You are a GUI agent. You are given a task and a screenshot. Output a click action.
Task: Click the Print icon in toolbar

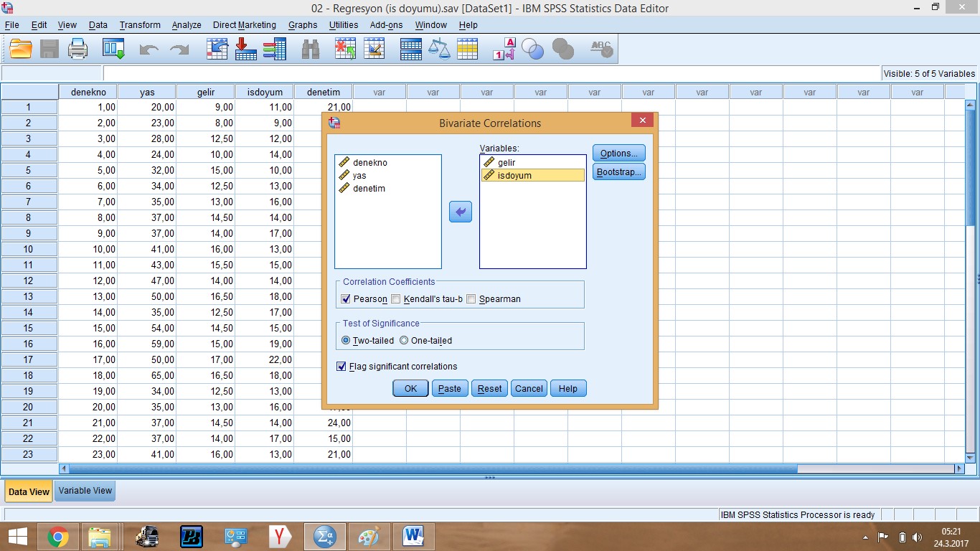(x=77, y=49)
